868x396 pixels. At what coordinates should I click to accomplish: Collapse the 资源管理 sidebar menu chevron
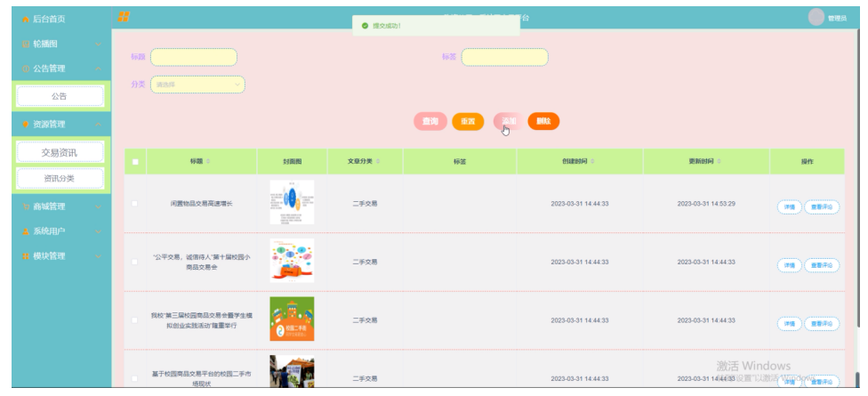click(98, 125)
